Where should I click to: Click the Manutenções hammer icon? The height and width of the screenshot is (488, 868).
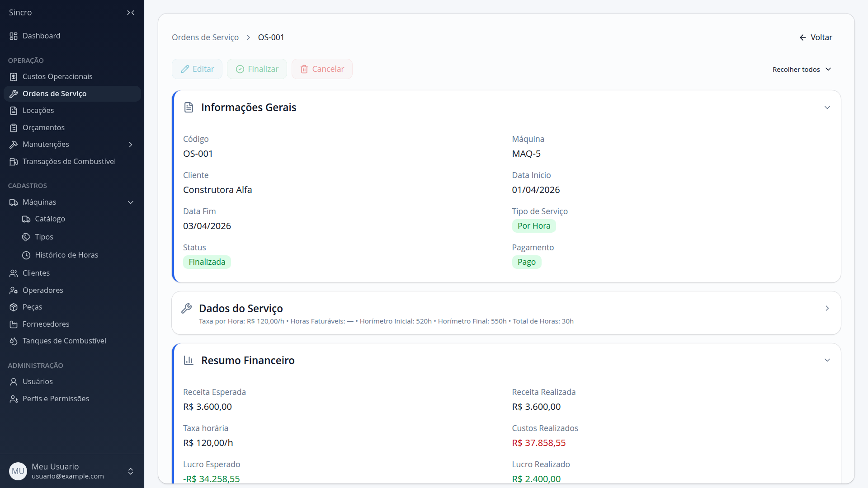[14, 145]
